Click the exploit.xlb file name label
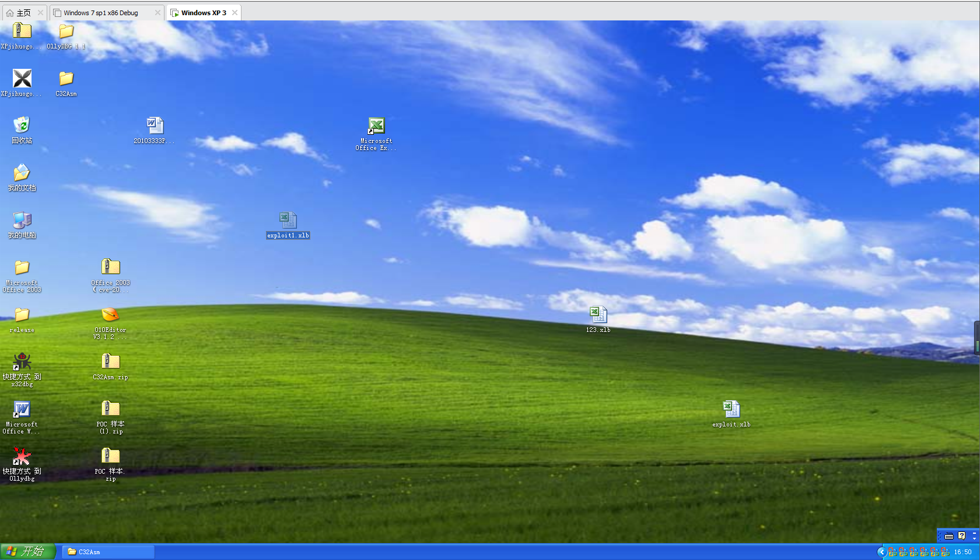 [x=731, y=425]
